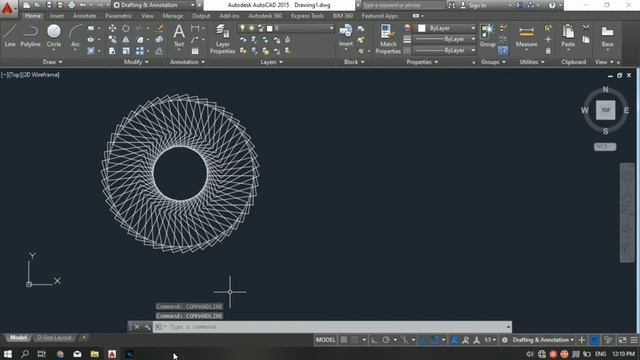Click the Paste clipboard tool

(x=568, y=36)
